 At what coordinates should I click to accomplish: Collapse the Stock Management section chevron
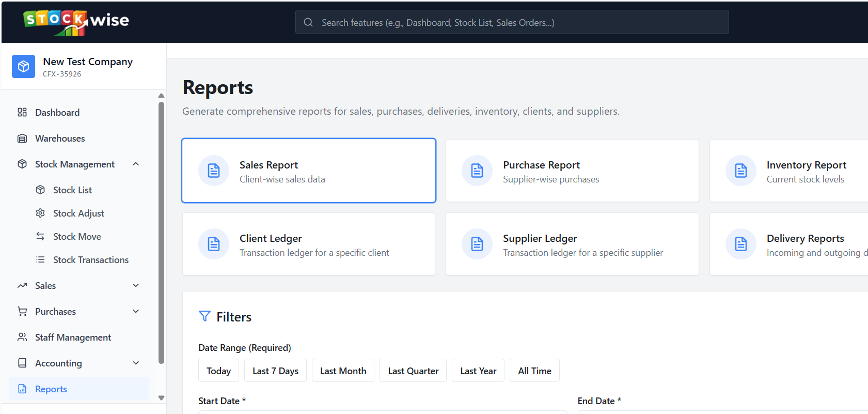click(136, 164)
